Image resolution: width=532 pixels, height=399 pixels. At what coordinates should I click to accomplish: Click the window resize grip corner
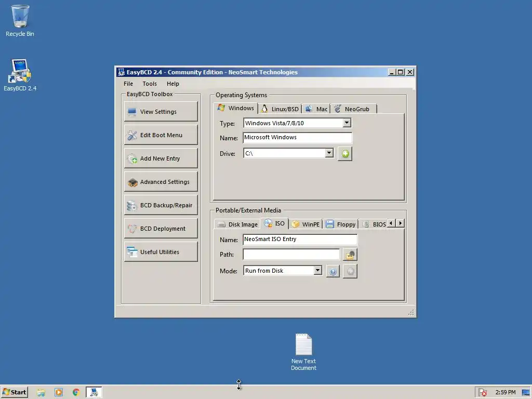tap(411, 312)
